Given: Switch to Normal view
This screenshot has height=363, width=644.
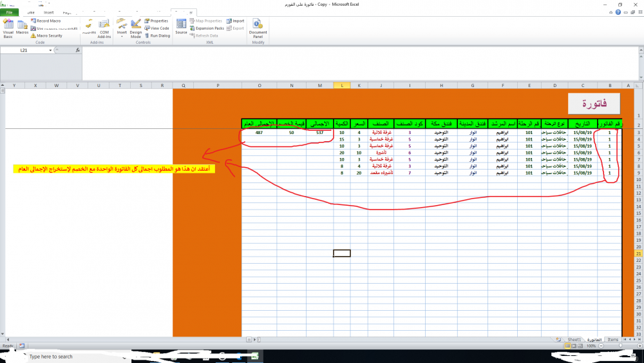Looking at the screenshot, I should (x=567, y=346).
